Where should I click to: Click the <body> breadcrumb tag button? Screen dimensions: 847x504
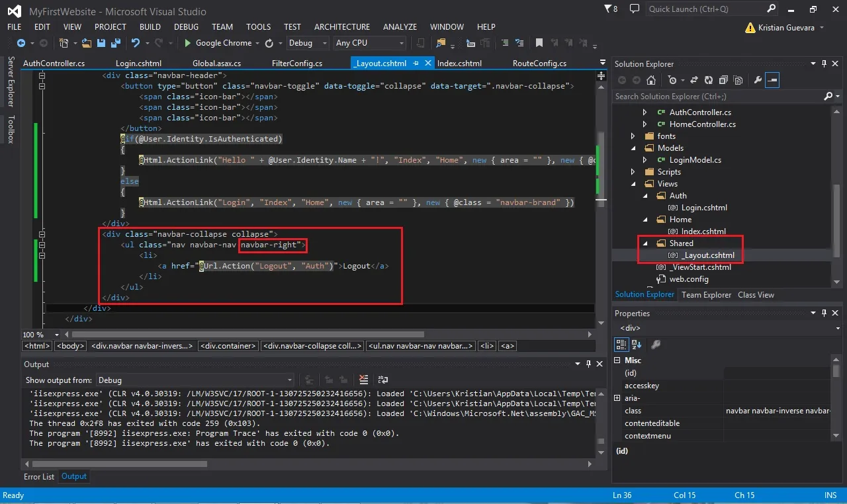coord(69,346)
